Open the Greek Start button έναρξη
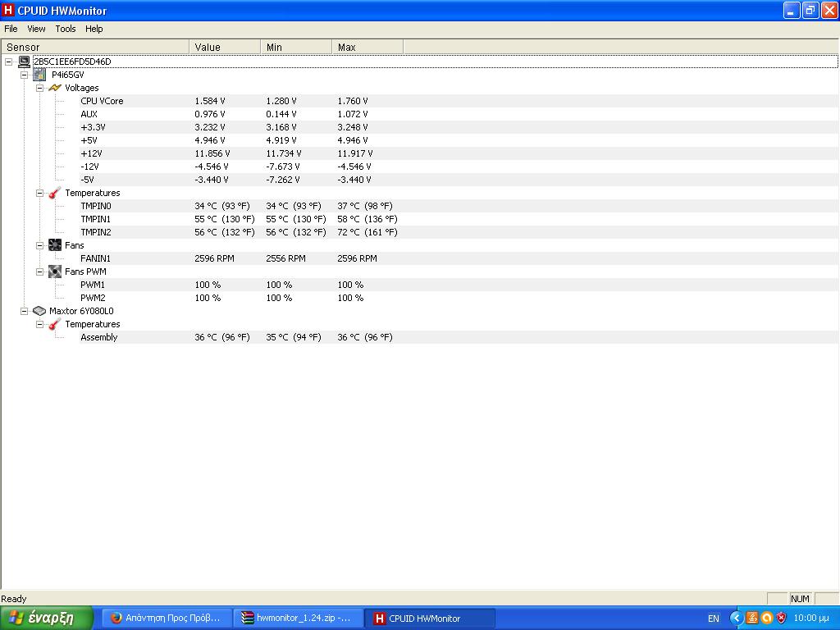Image resolution: width=840 pixels, height=630 pixels. (47, 619)
